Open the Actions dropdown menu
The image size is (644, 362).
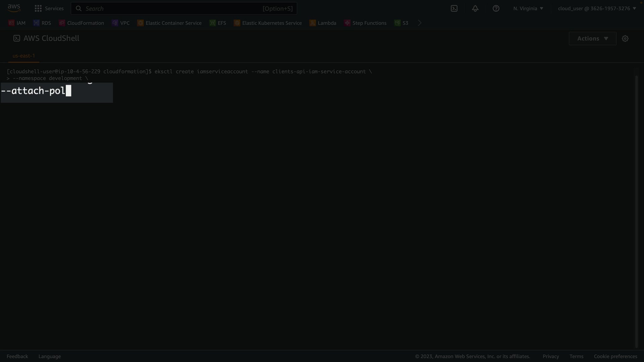(x=592, y=39)
